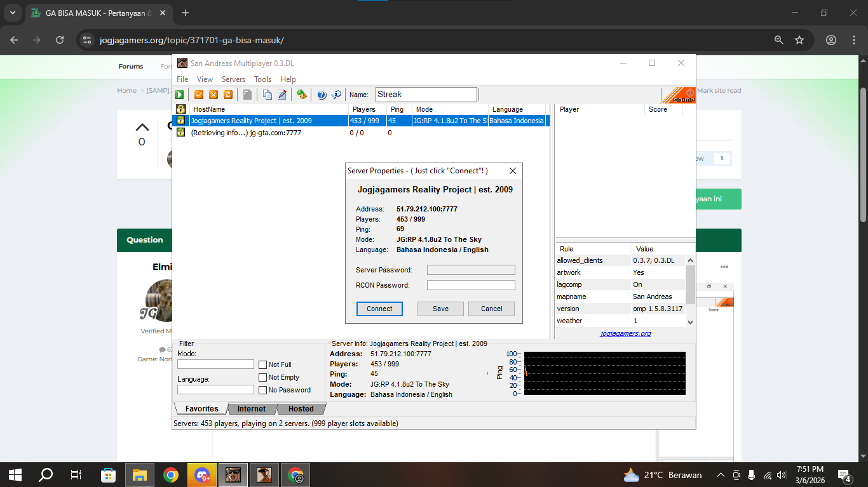The width and height of the screenshot is (868, 487).
Task: Open the tab search dropdown in Chrome
Action: click(x=12, y=13)
